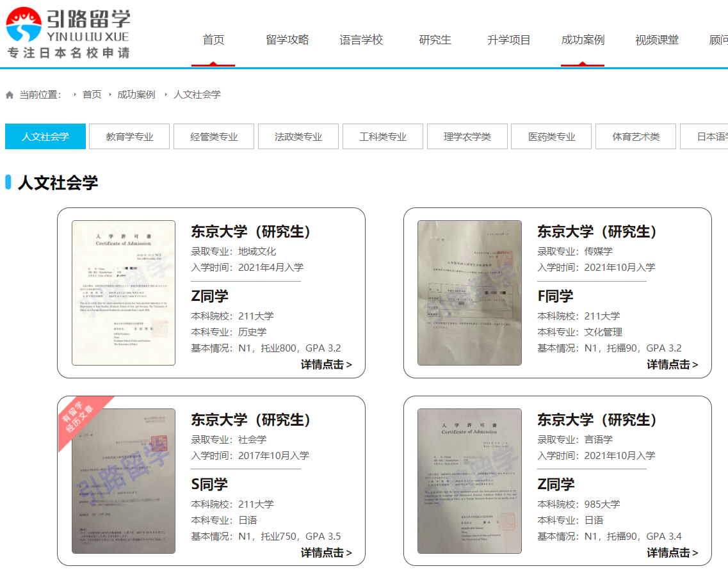Click text N1, 托业750, GPA 3.5
Viewport: 728px width, 573px height.
click(289, 537)
